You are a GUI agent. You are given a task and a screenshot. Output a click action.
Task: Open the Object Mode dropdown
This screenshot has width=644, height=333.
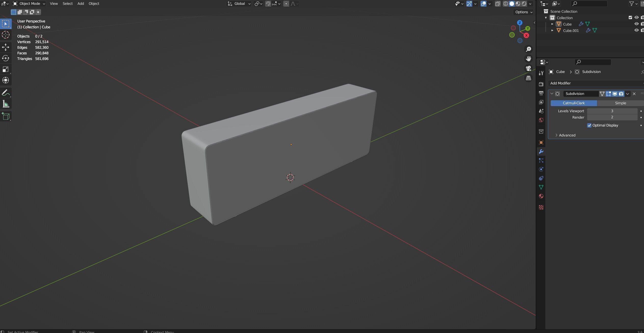(x=29, y=4)
